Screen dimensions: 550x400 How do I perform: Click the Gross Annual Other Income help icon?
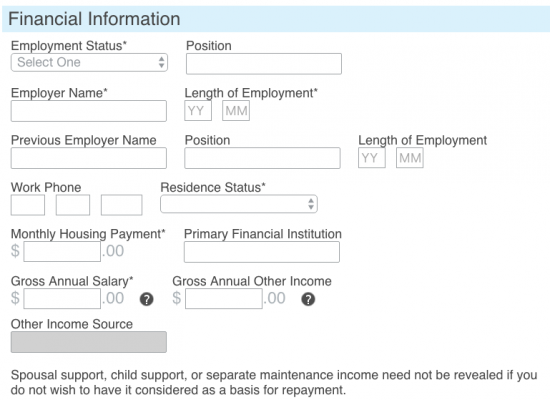coord(308,299)
